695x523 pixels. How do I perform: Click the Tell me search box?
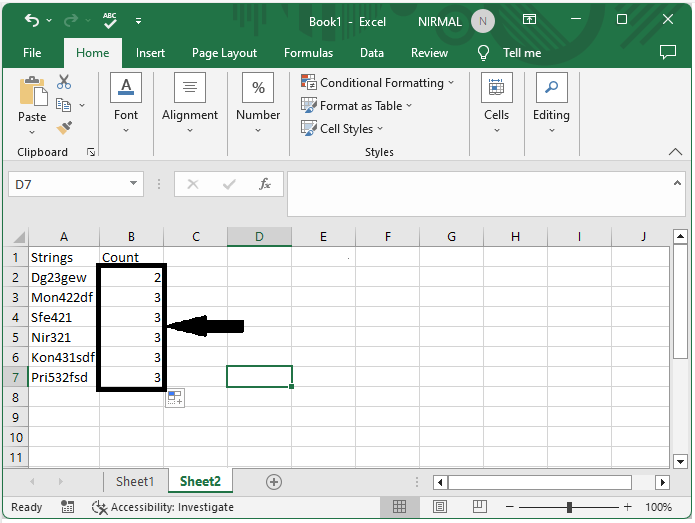(x=522, y=53)
